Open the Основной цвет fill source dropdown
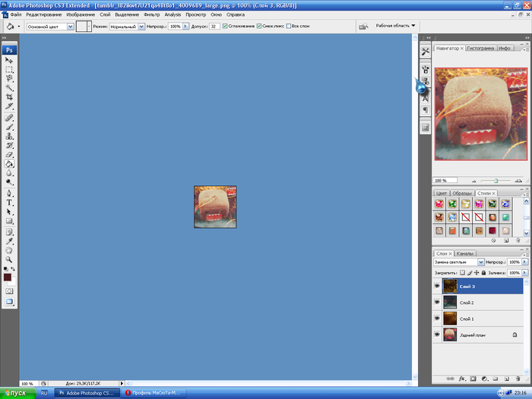The height and width of the screenshot is (399, 532). point(70,27)
